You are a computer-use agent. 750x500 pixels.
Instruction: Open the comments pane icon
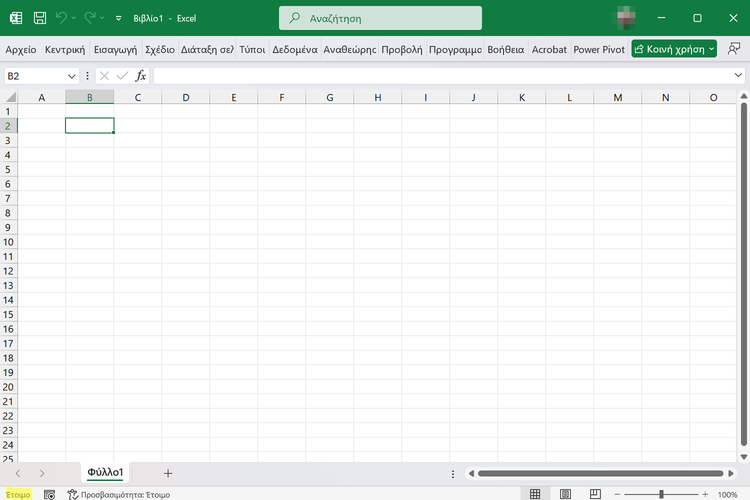click(735, 49)
